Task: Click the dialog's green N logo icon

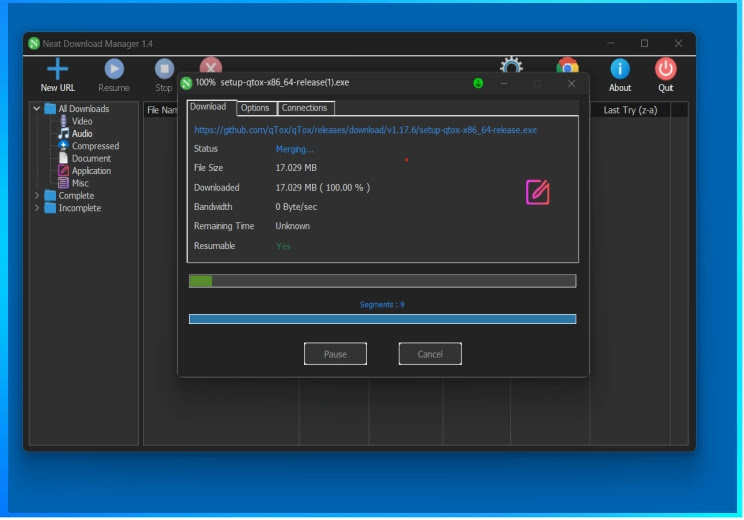Action: 186,83
